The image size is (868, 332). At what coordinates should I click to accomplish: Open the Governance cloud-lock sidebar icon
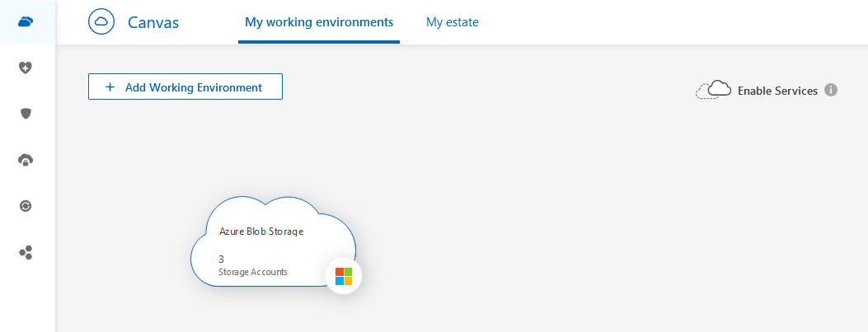(26, 160)
